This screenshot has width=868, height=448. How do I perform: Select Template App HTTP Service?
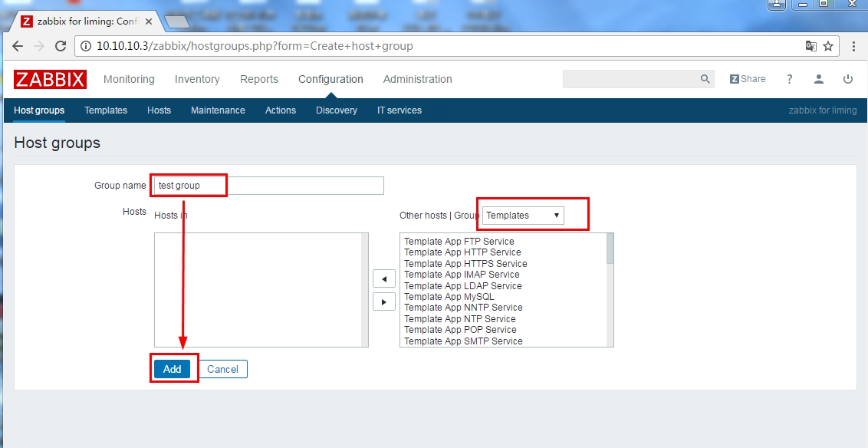pyautogui.click(x=462, y=252)
